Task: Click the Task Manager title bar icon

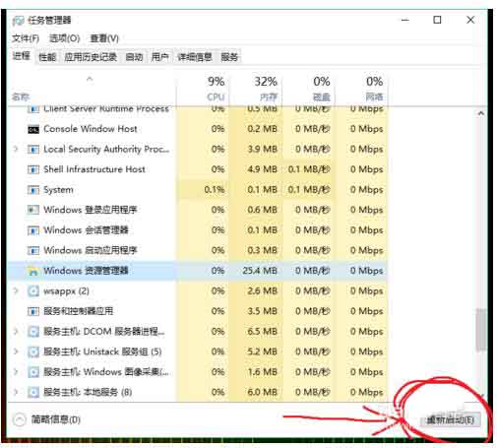Action: pos(18,21)
